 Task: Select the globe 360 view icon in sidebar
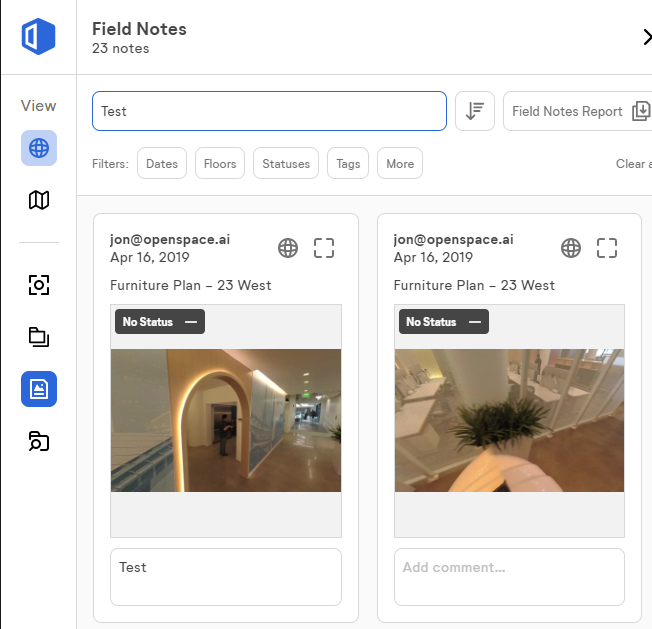click(39, 148)
